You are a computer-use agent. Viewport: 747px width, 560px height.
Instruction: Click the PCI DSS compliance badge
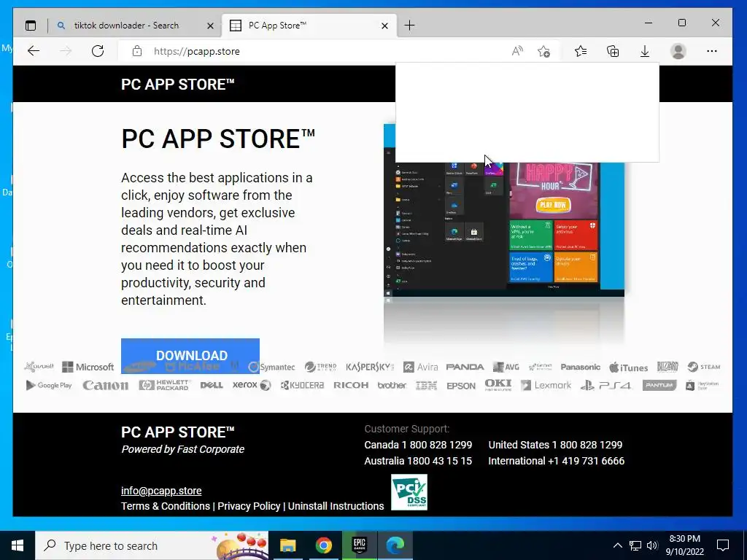[x=409, y=492]
